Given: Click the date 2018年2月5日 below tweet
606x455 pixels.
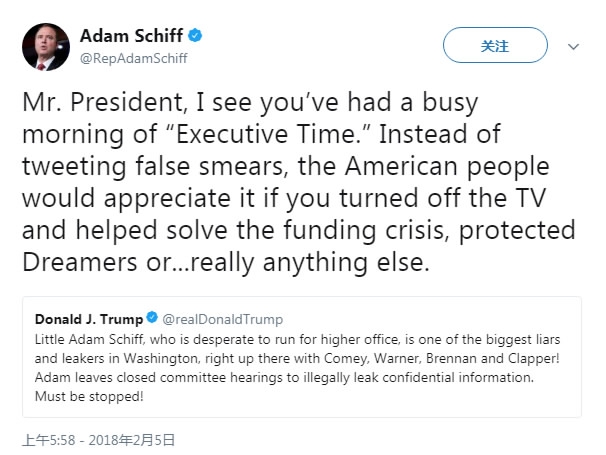Looking at the screenshot, I should click(x=134, y=439).
